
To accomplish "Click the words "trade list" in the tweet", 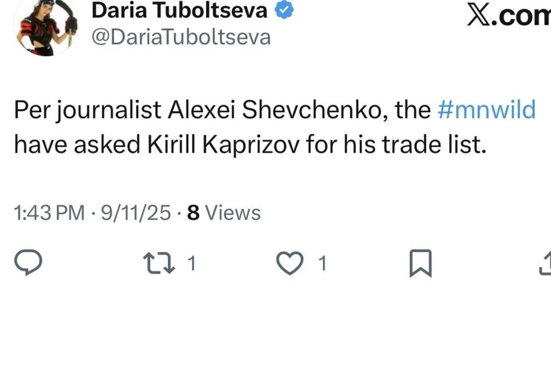I will pos(434,145).
